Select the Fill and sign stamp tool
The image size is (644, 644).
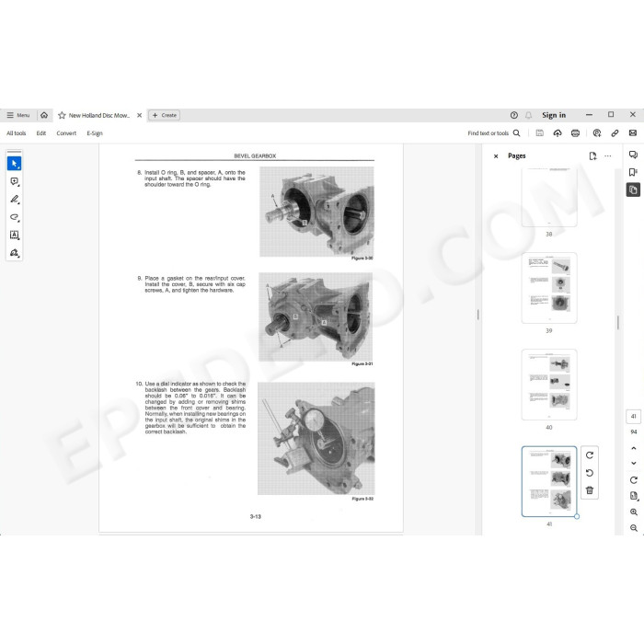tap(15, 253)
